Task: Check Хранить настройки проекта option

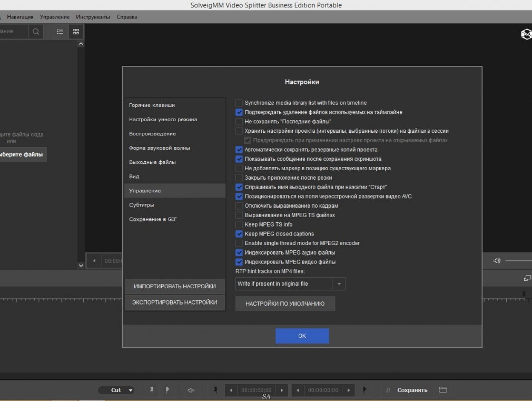Action: [239, 131]
